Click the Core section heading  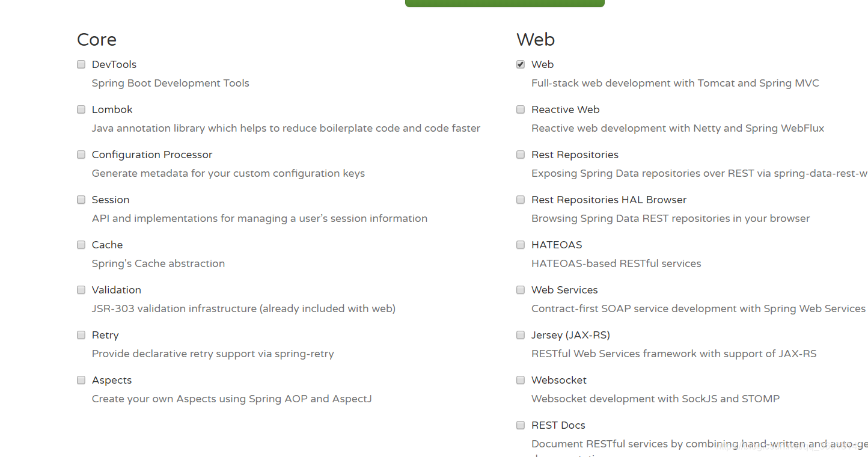(97, 40)
